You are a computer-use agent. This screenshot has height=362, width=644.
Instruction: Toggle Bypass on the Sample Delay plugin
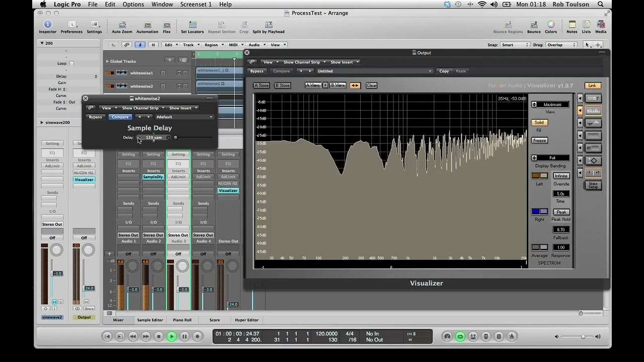click(95, 117)
